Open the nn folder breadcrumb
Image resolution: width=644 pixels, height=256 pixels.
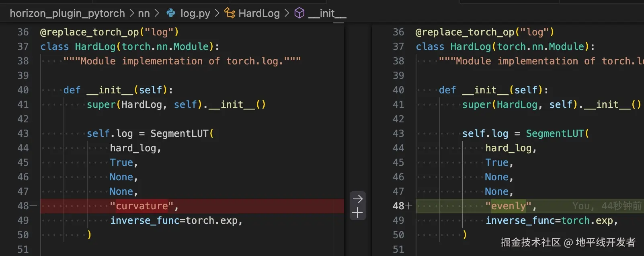pos(144,13)
